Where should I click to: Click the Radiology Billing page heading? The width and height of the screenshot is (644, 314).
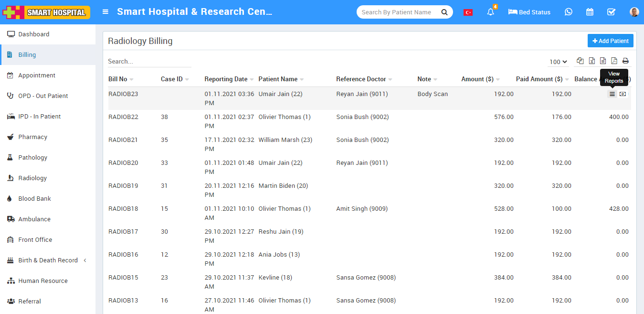point(140,41)
